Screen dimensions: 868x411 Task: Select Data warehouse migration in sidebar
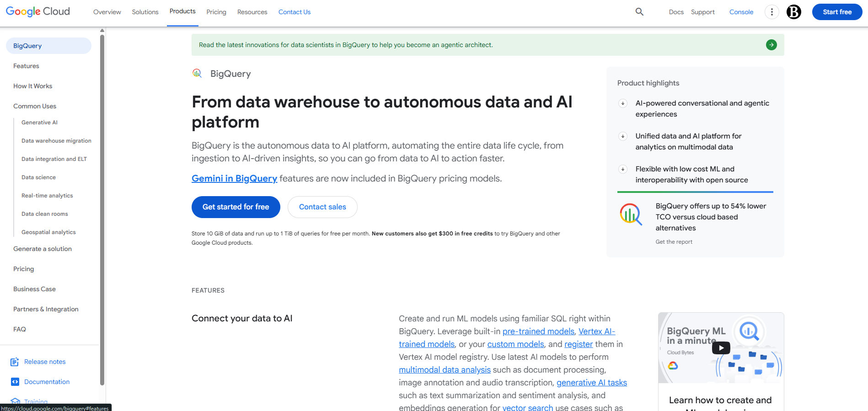point(56,141)
